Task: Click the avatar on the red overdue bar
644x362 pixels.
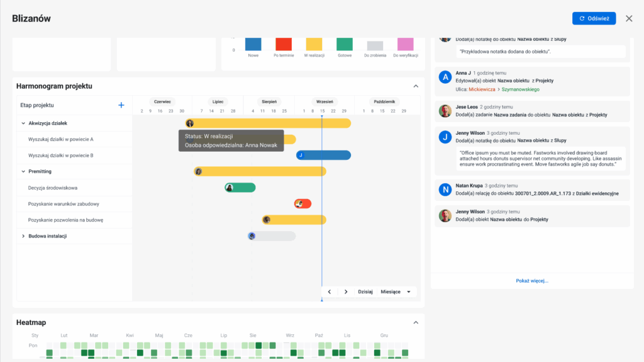Action: (300, 203)
